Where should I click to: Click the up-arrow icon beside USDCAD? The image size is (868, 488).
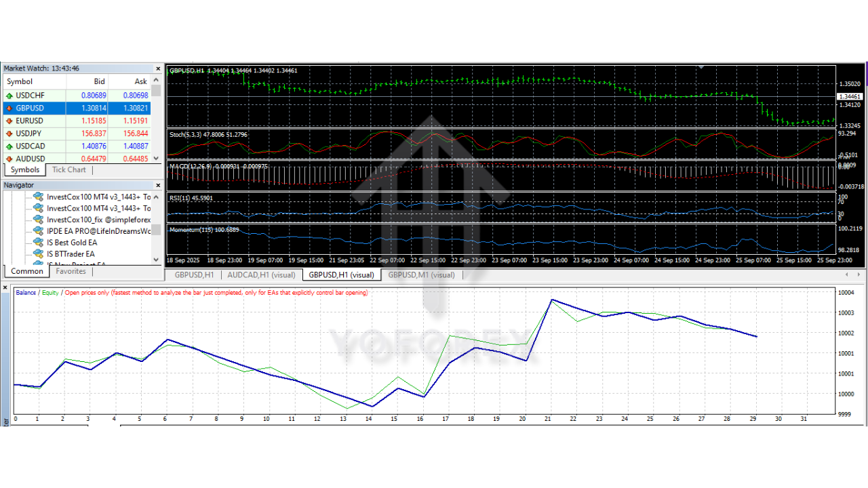[8, 146]
